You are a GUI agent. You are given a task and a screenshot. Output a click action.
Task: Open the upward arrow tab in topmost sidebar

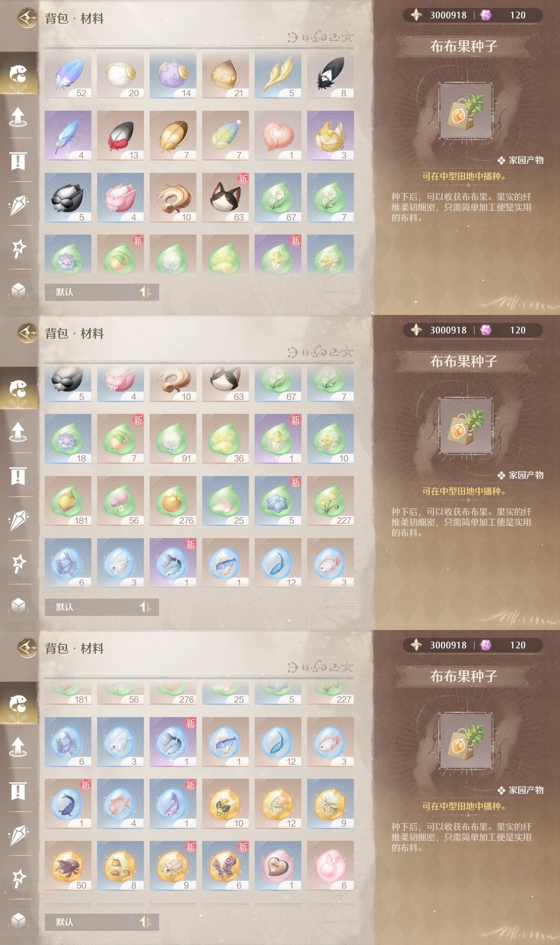[18, 117]
